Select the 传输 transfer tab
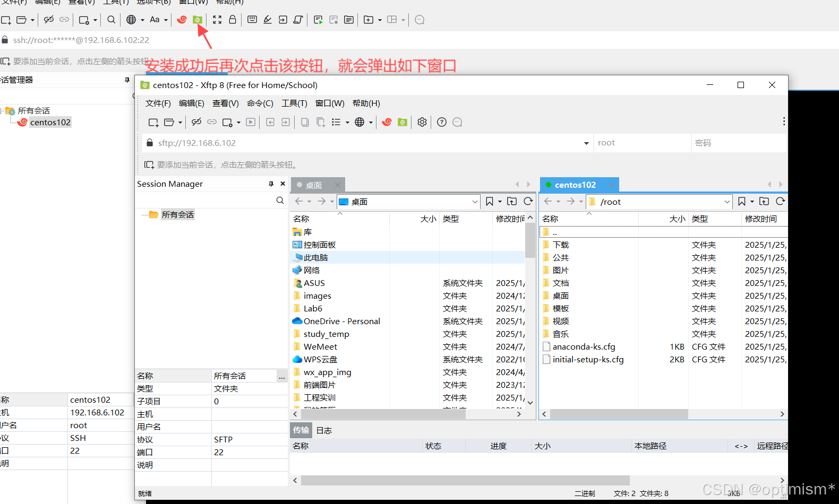The height and width of the screenshot is (504, 839). point(301,430)
